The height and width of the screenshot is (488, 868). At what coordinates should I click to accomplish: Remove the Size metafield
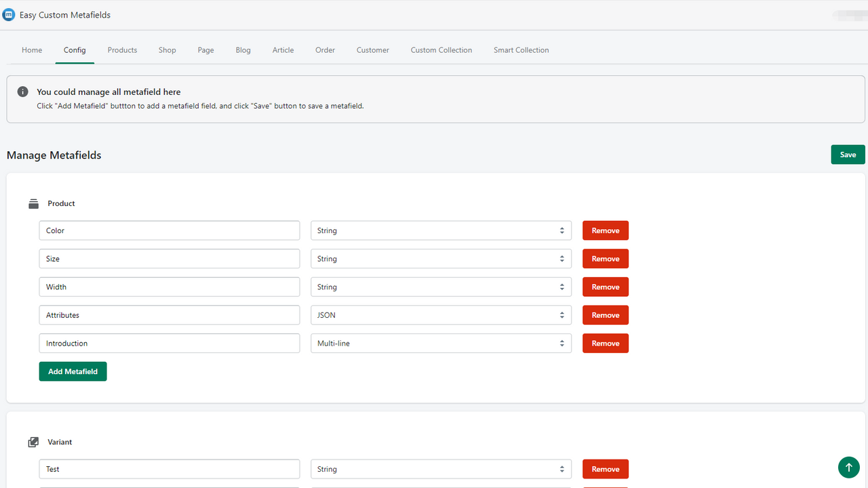click(x=606, y=259)
